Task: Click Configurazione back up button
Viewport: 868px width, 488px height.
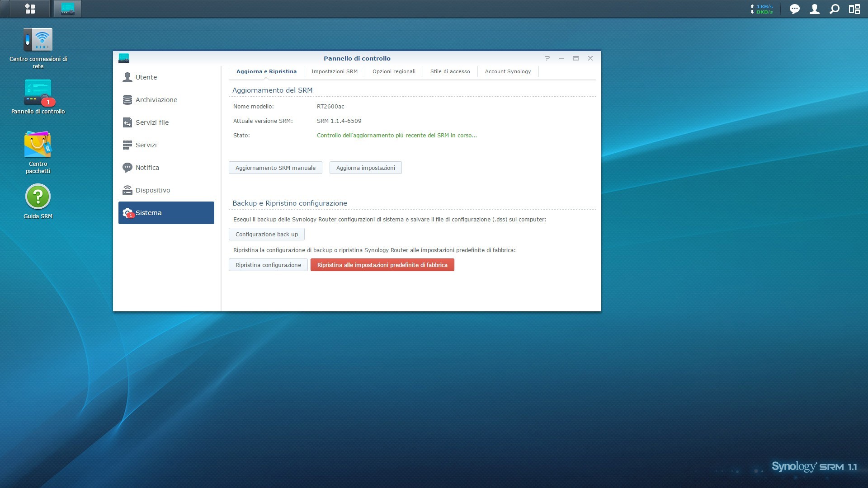Action: click(266, 234)
